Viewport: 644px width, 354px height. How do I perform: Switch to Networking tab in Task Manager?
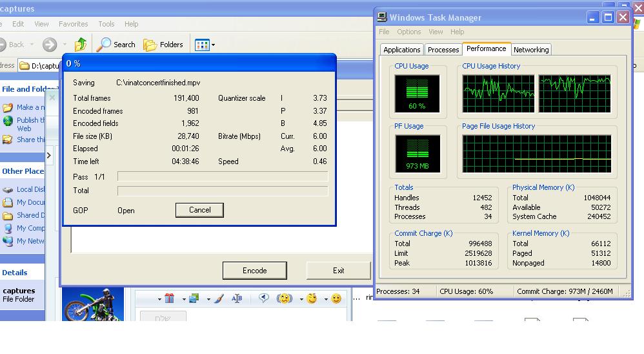(531, 50)
